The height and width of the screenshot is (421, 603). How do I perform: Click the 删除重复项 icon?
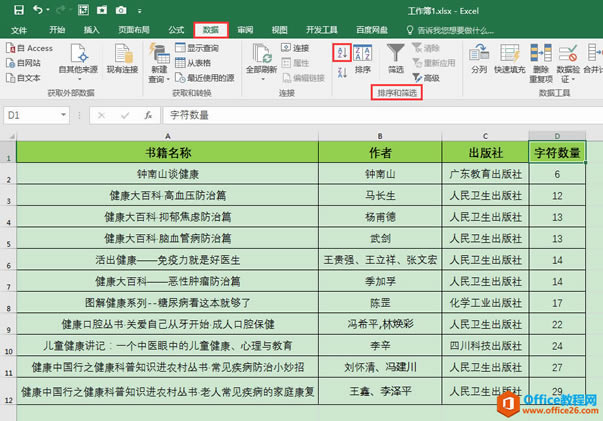(541, 63)
